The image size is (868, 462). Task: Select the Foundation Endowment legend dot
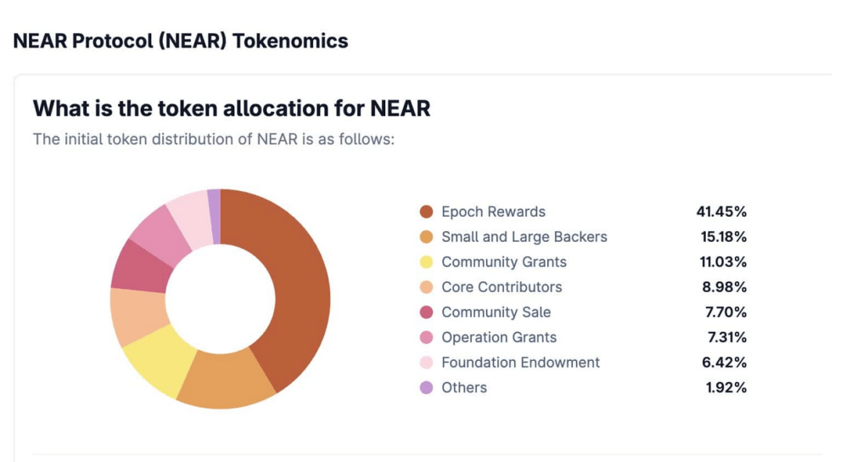tap(426, 363)
